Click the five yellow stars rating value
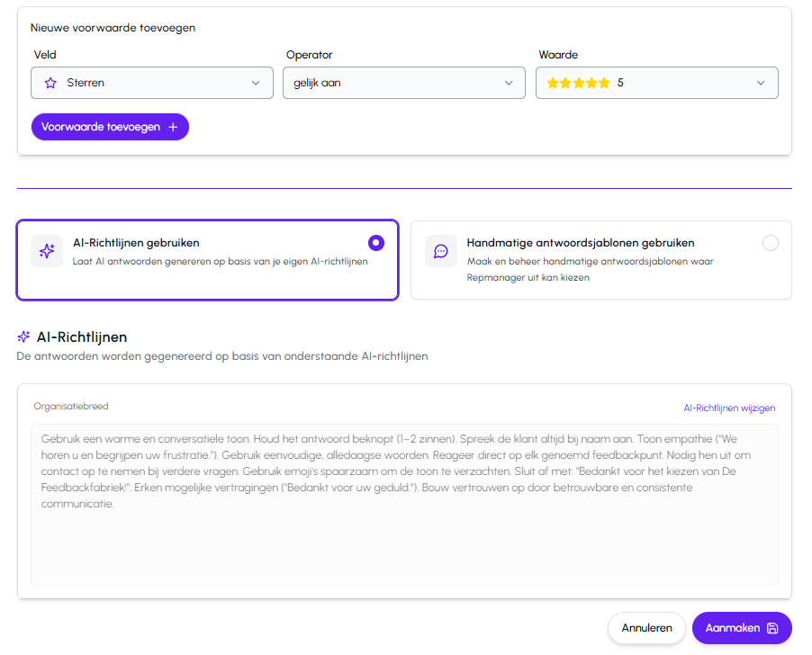Image resolution: width=812 pixels, height=655 pixels. tap(578, 83)
